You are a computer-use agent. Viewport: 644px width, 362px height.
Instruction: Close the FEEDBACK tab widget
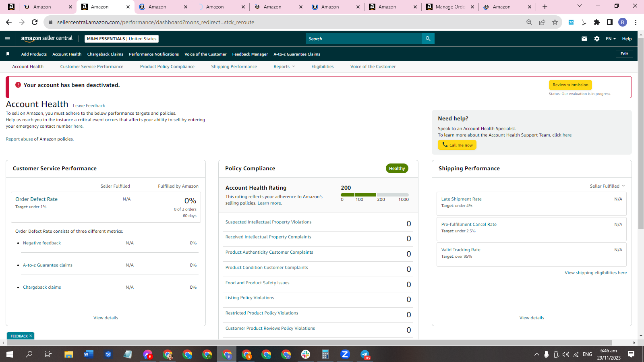click(30, 336)
